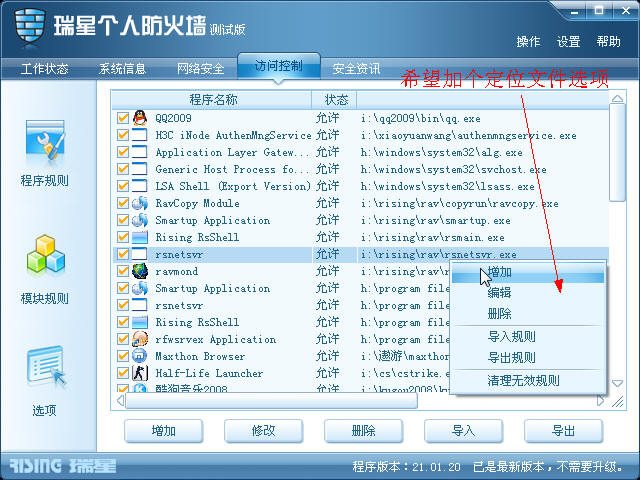The height and width of the screenshot is (480, 640).
Task: Click the scroll up arrow of the list
Action: point(618,98)
